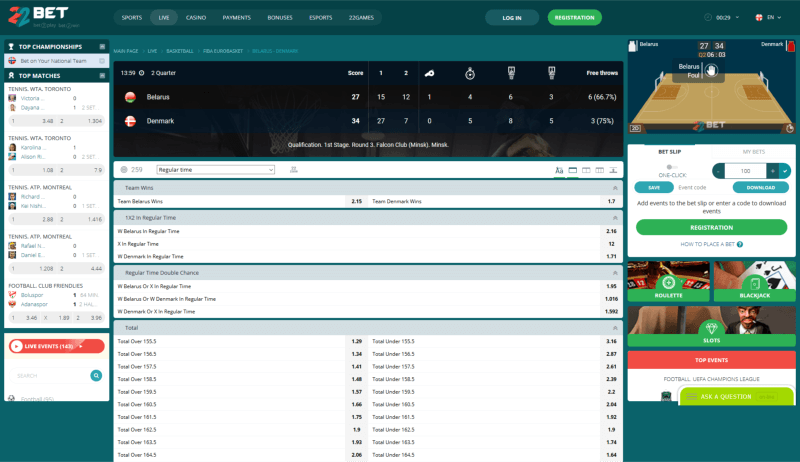This screenshot has height=462, width=800.
Task: Toggle the One-Click betting switch
Action: [671, 167]
